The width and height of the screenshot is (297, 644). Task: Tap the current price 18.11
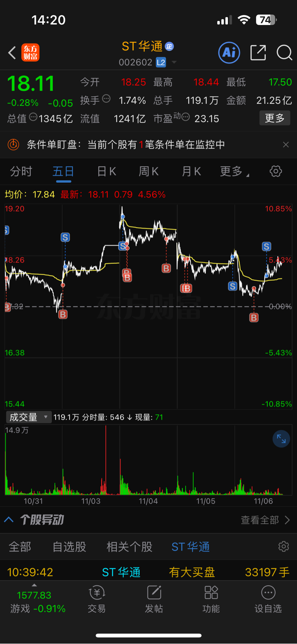point(31,83)
